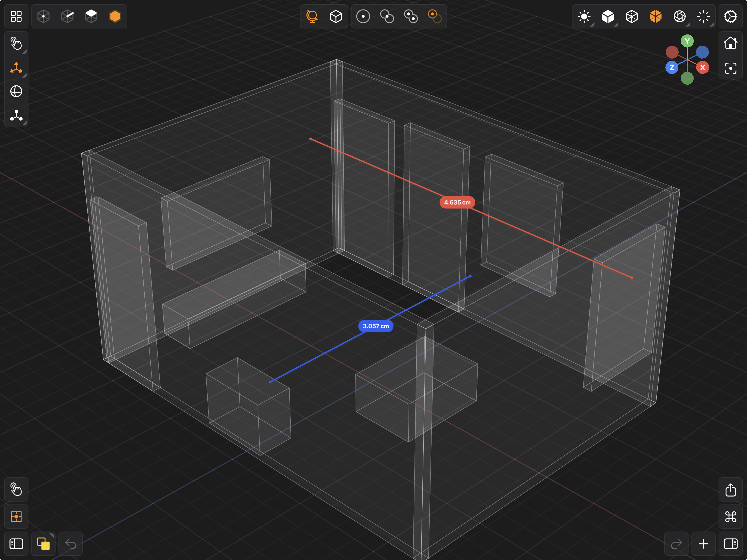
Task: Click the home view icon
Action: click(x=730, y=43)
